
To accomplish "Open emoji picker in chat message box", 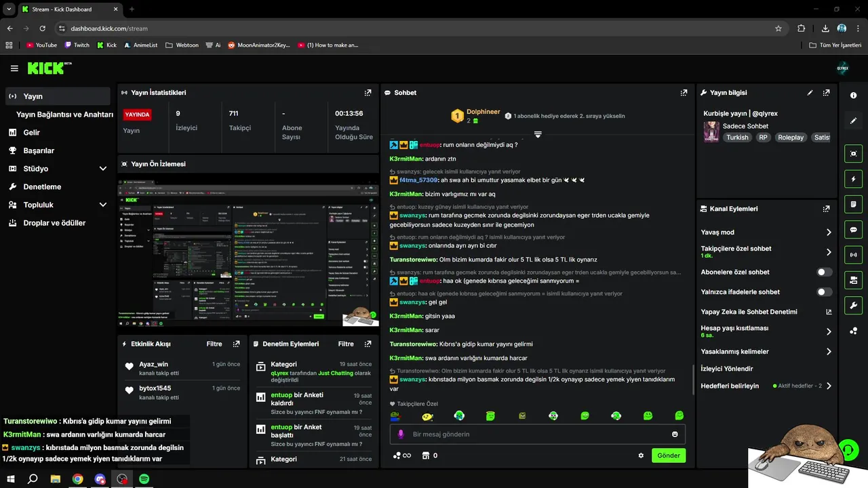I will click(x=675, y=434).
